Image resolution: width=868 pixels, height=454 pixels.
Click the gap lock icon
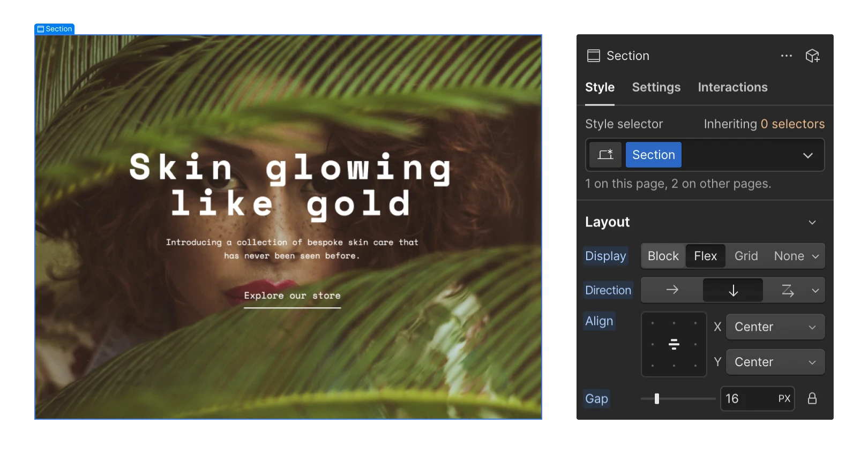(x=812, y=398)
